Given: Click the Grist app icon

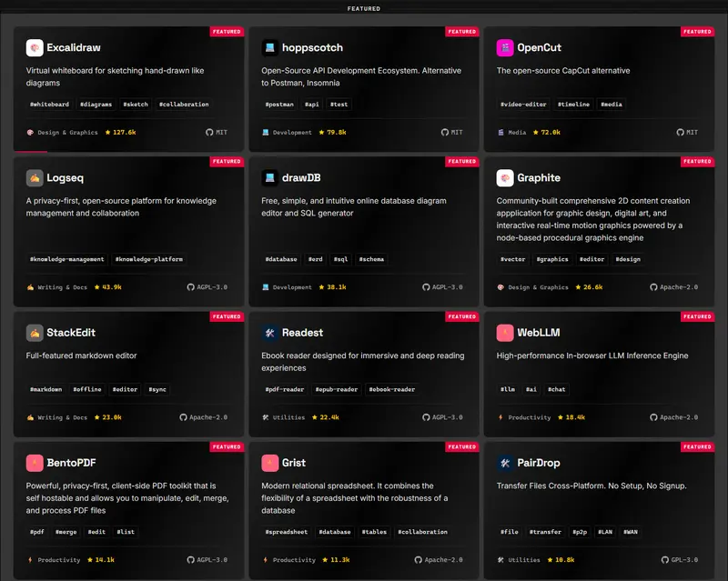Looking at the screenshot, I should [x=269, y=463].
